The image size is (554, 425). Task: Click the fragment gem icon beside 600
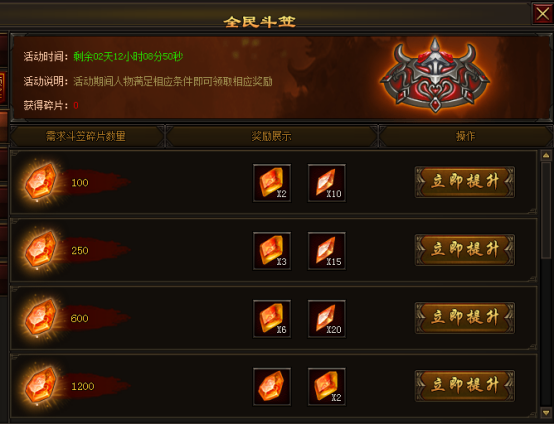click(x=41, y=317)
